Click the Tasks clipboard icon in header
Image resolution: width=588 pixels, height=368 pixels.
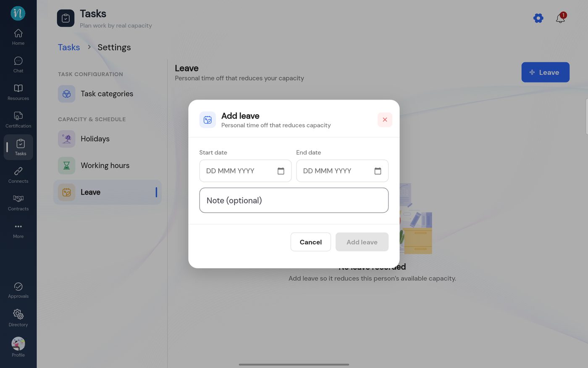pos(66,18)
